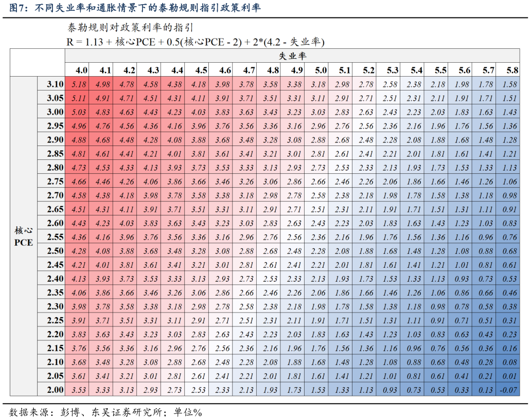Viewport: 531px width, 420px height.
Task: Click the dark red cell showing 5.18
Action: pyautogui.click(x=79, y=84)
